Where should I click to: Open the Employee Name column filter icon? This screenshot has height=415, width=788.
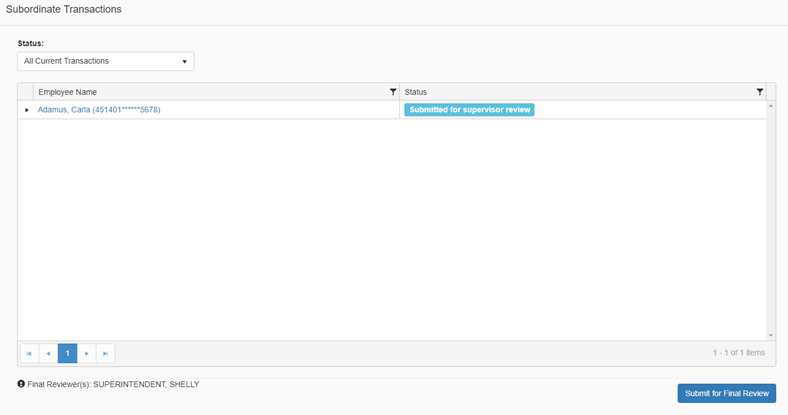point(393,92)
